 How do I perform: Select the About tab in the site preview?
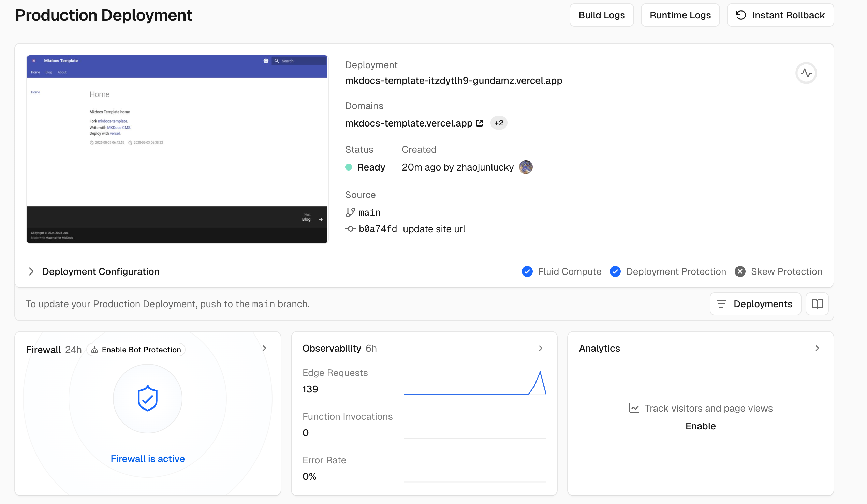tap(62, 72)
